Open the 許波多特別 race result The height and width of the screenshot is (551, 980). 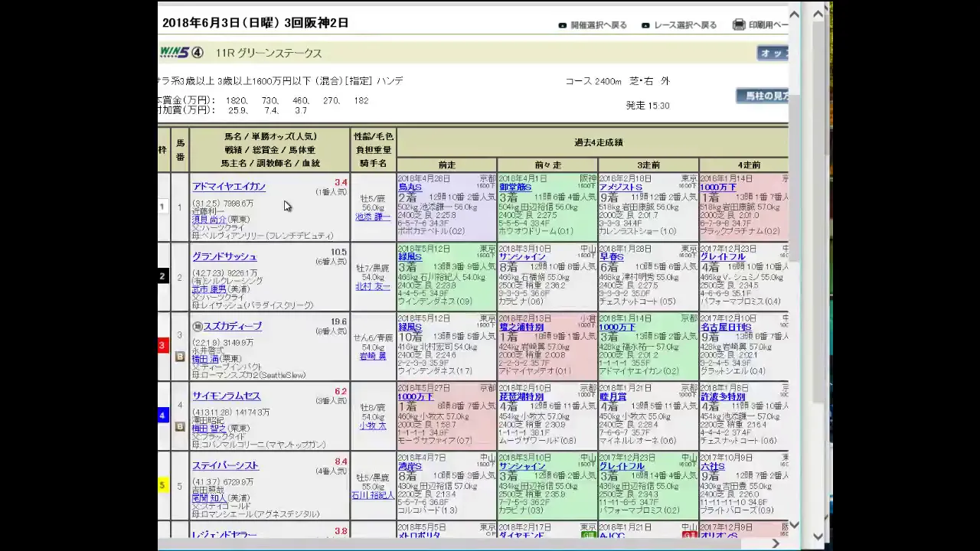723,396
